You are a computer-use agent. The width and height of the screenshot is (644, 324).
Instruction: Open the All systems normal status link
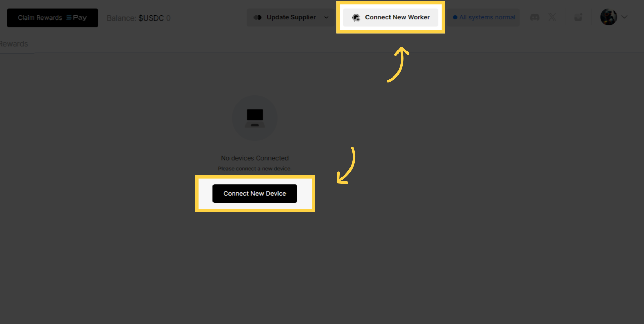[484, 17]
